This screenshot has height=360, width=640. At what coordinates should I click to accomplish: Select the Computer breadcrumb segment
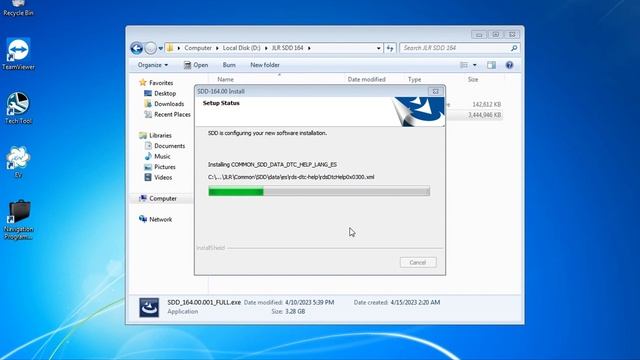pos(198,48)
